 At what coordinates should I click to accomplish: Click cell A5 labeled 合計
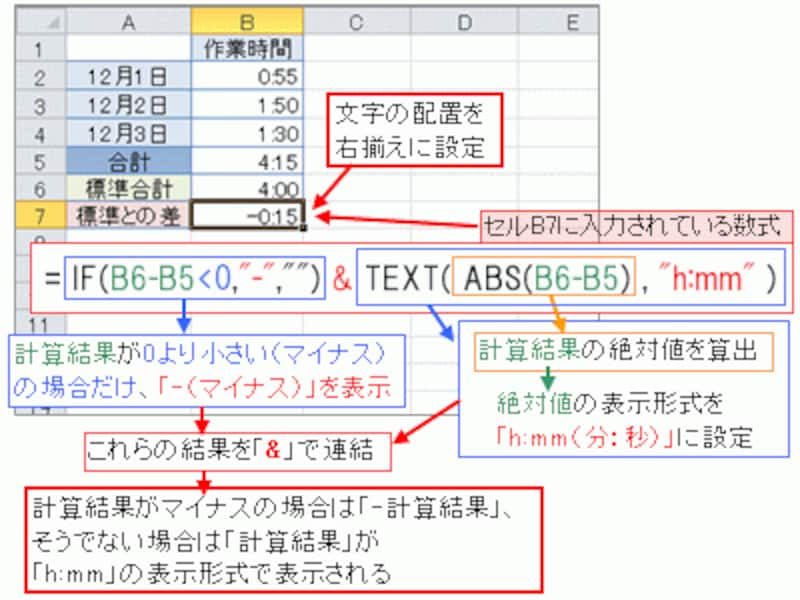click(x=128, y=161)
